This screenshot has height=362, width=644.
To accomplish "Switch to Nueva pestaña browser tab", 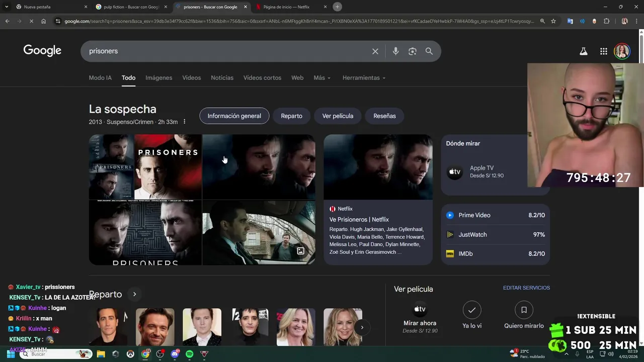I will [50, 7].
